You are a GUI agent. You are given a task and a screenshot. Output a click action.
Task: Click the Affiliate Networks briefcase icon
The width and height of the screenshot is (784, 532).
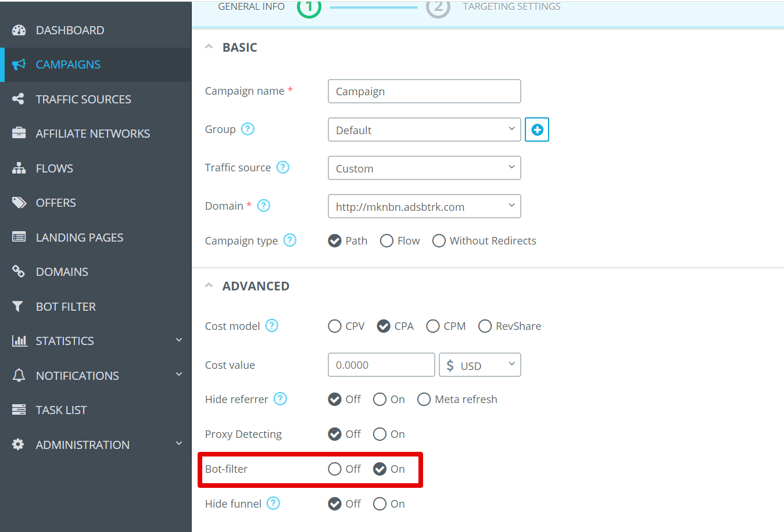click(19, 134)
